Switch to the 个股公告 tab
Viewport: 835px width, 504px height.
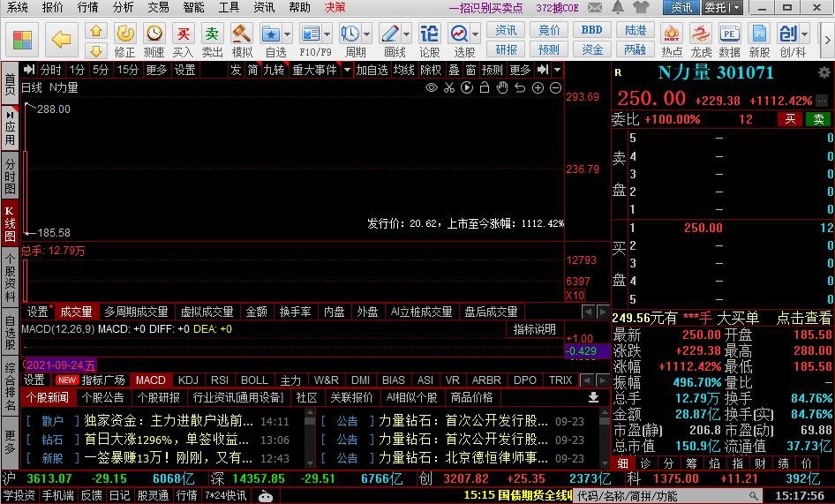pos(102,397)
